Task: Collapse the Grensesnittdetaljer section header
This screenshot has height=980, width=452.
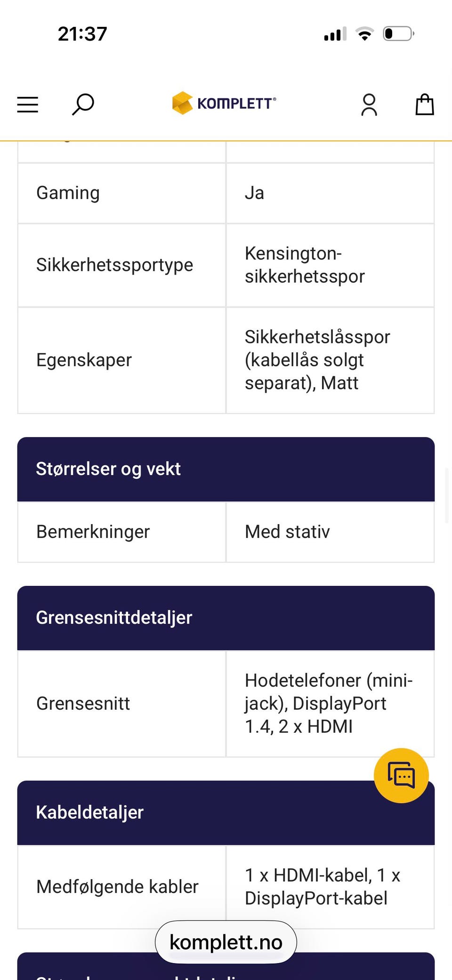Action: pos(226,618)
